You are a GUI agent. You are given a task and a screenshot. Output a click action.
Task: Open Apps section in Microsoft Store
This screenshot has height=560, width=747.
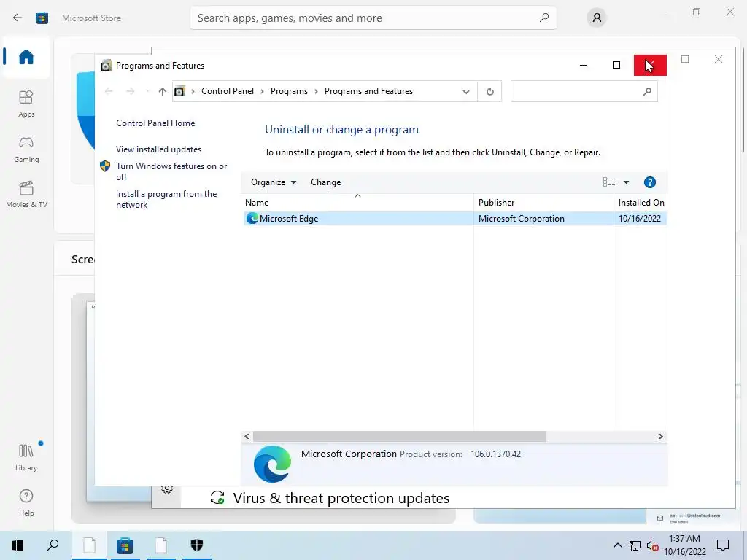[x=26, y=104]
